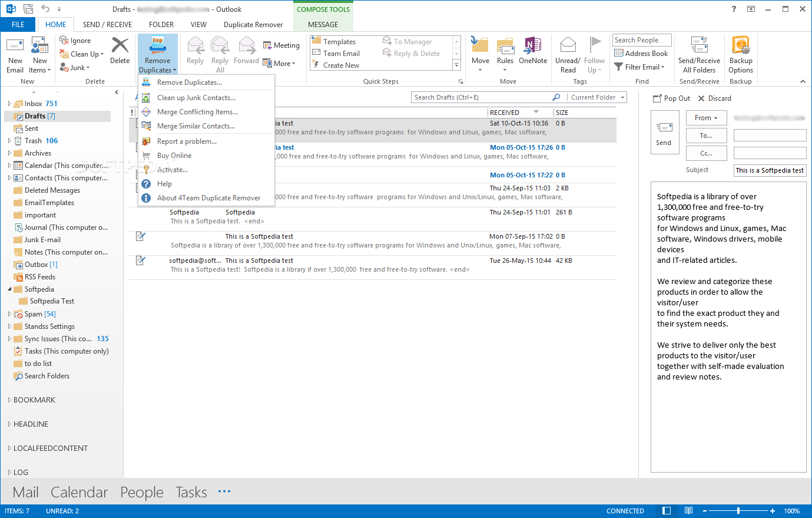Click the search magnifier icon
This screenshot has height=518, width=812.
click(x=556, y=97)
